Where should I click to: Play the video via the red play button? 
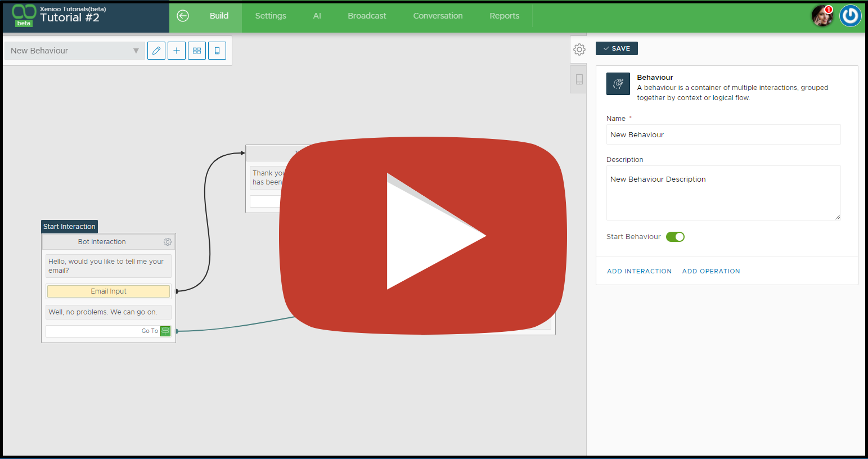[423, 236]
